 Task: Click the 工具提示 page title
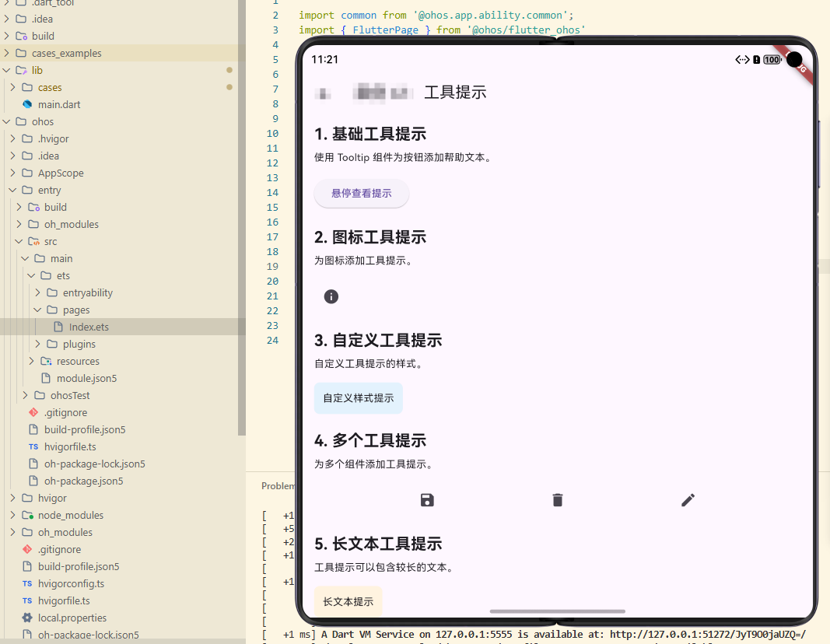point(455,92)
